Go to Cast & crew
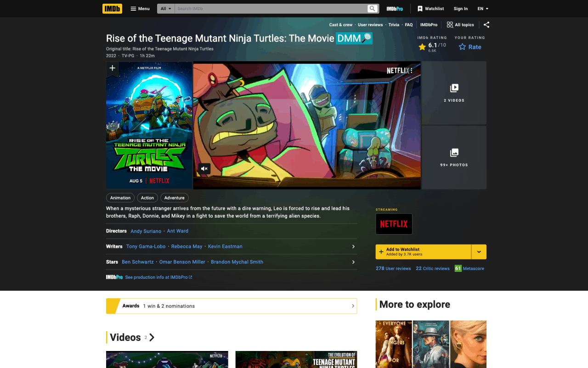 click(341, 25)
